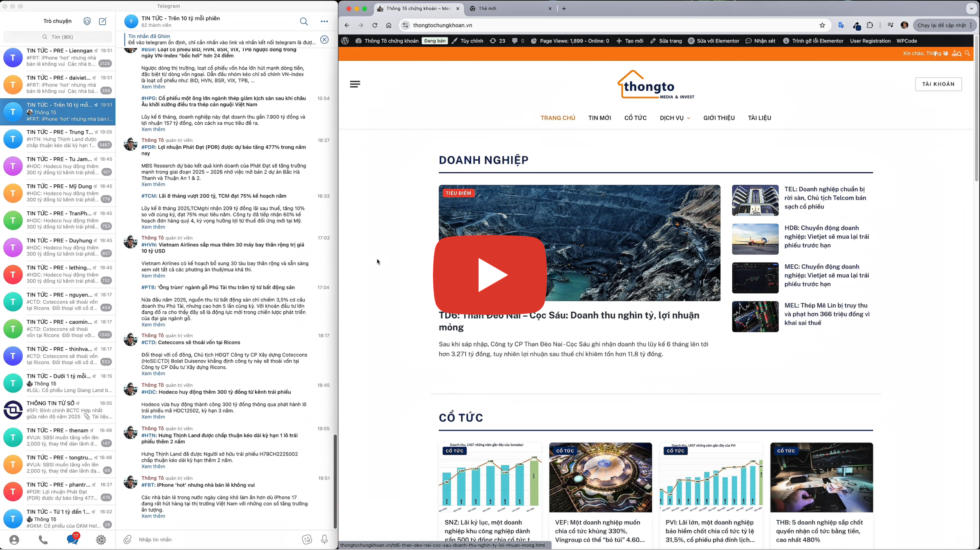Bookmark this page with star icon
Screen dimensions: 980x550
[822, 25]
